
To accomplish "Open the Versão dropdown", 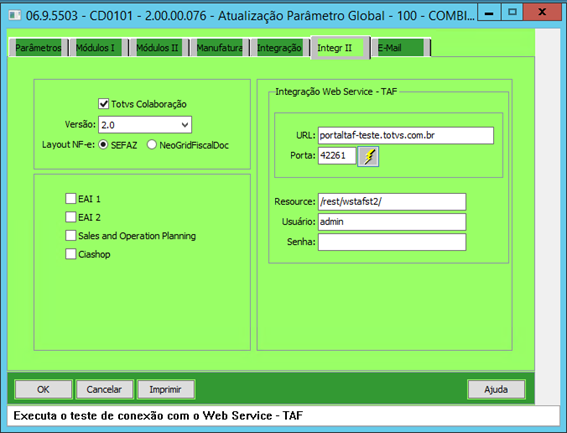I will pyautogui.click(x=145, y=125).
